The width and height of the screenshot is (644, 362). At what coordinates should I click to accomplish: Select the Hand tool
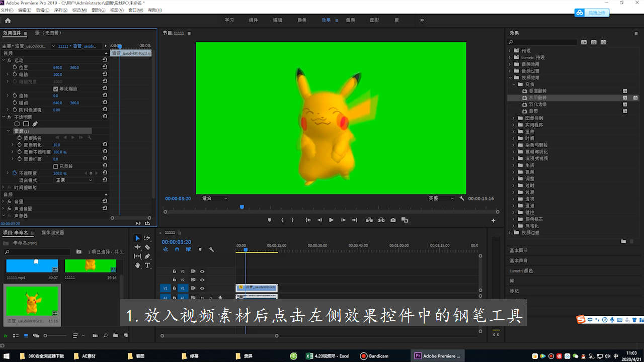(137, 265)
